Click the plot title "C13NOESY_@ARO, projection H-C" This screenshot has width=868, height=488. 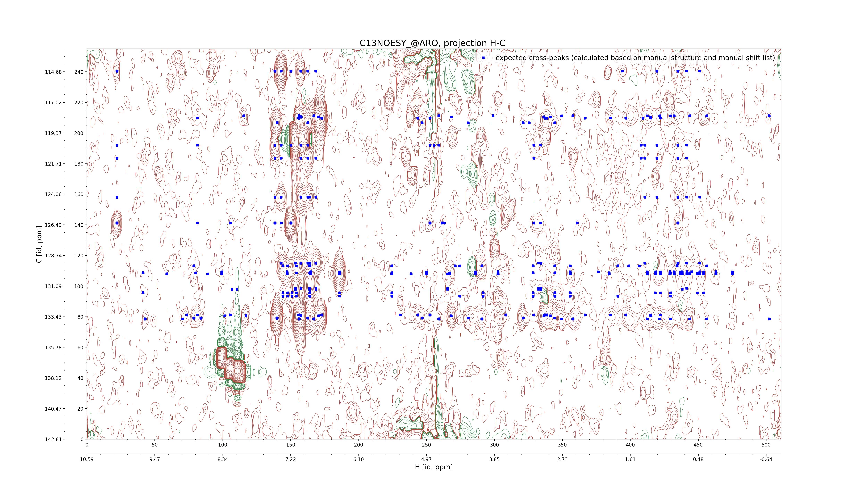click(433, 43)
